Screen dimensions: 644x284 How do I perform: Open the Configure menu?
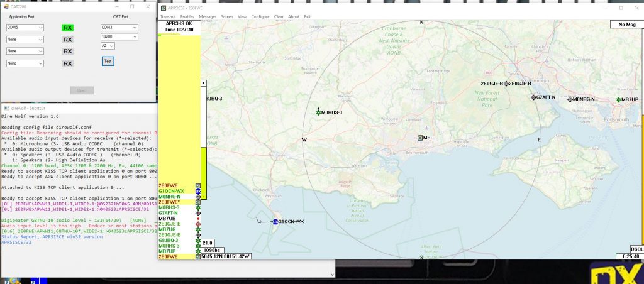click(260, 17)
